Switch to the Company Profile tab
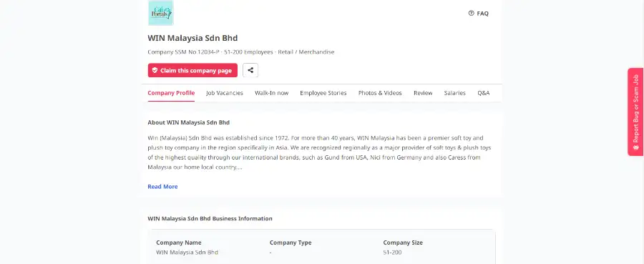Image resolution: width=644 pixels, height=264 pixels. coord(171,93)
